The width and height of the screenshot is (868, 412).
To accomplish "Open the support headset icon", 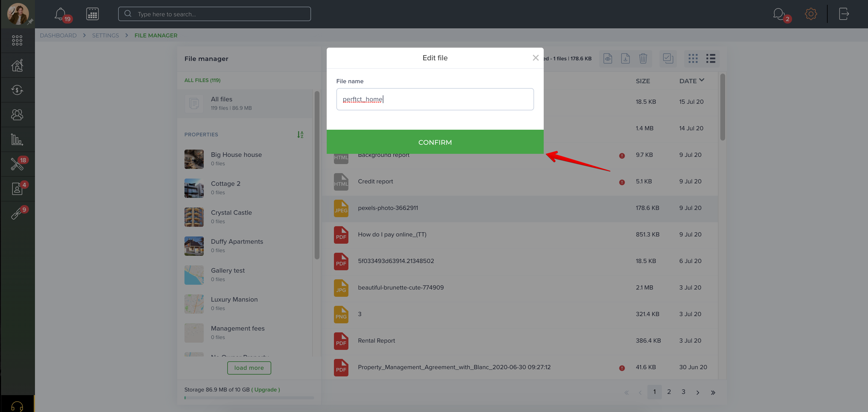I will point(17,406).
